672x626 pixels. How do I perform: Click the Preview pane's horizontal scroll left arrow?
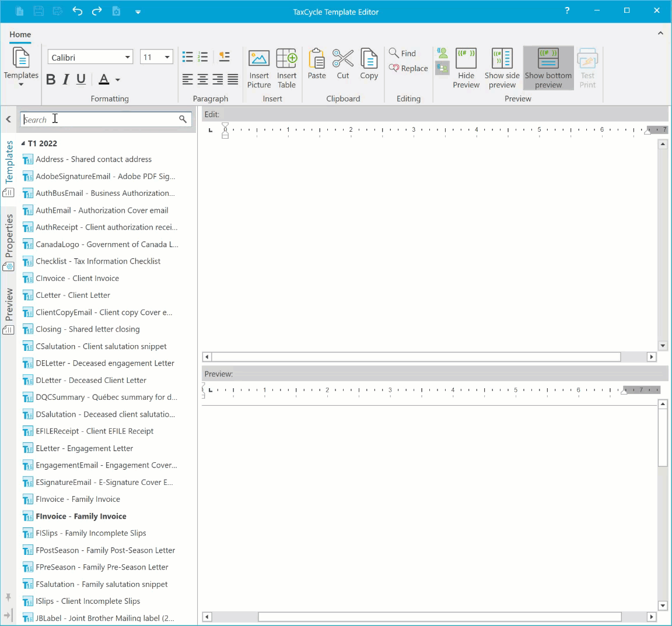pos(207,617)
